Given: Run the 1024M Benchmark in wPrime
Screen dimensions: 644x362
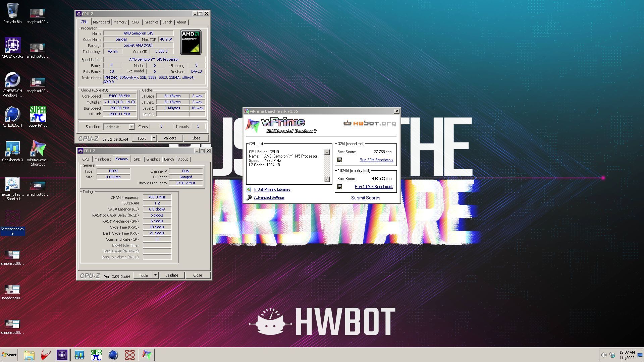Looking at the screenshot, I should coord(374,187).
